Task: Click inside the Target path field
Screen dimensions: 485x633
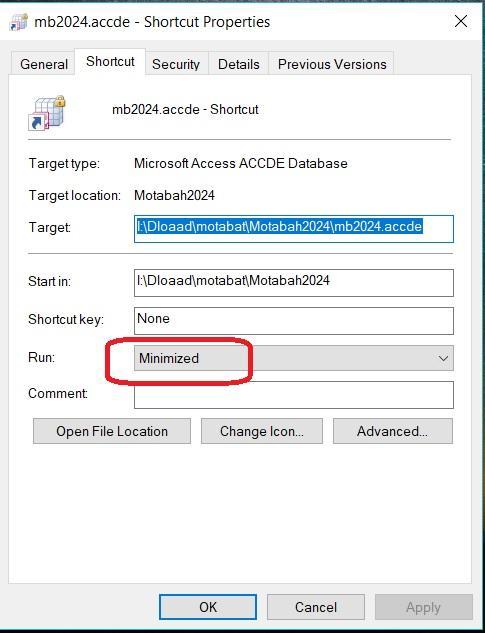Action: point(294,228)
